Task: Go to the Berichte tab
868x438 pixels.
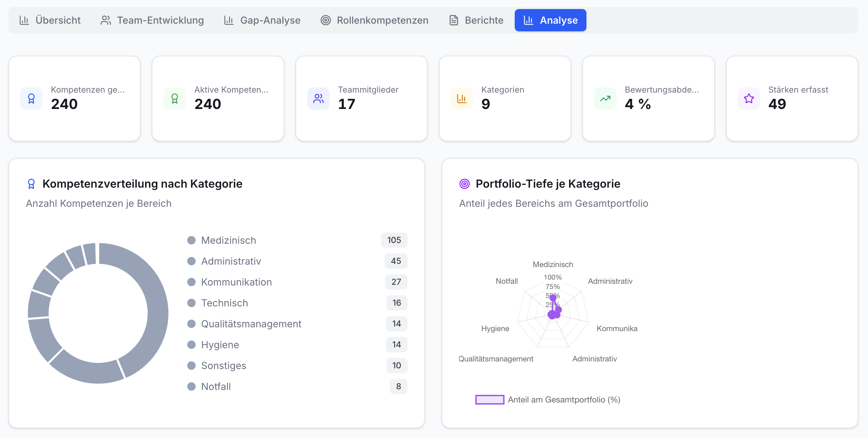Action: pyautogui.click(x=476, y=20)
